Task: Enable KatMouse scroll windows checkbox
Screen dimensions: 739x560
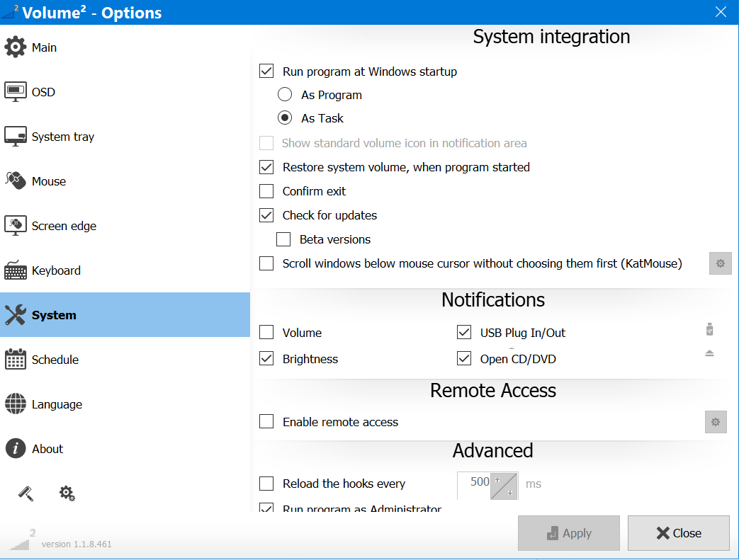Action: [x=266, y=263]
